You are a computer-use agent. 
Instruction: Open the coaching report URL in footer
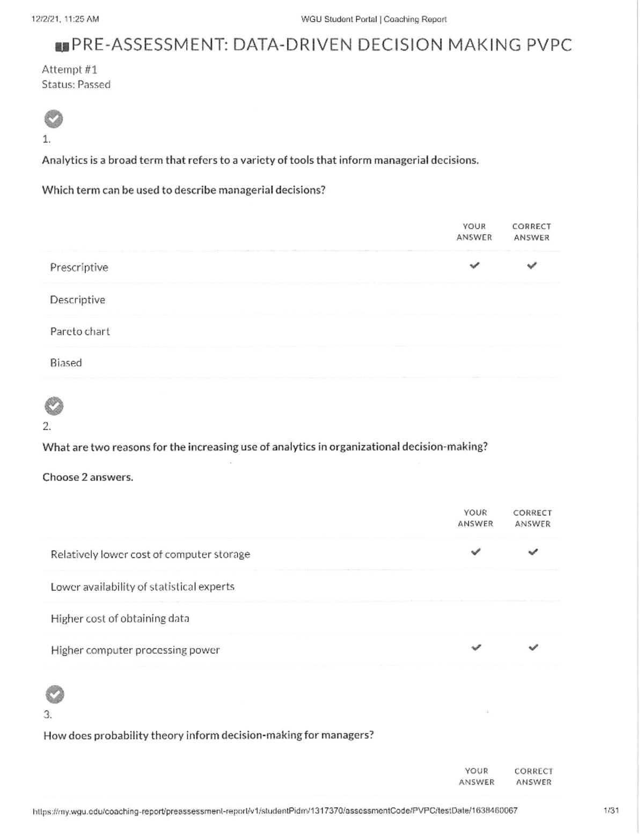pyautogui.click(x=275, y=810)
